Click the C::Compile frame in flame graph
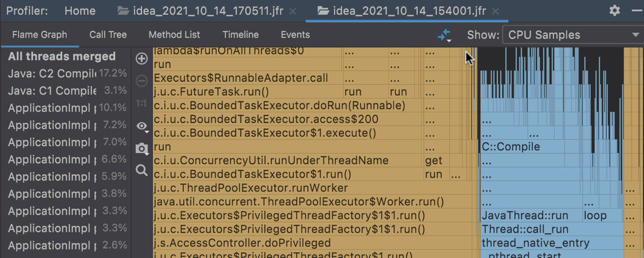Viewport: 644px width, 258px height. tap(511, 147)
